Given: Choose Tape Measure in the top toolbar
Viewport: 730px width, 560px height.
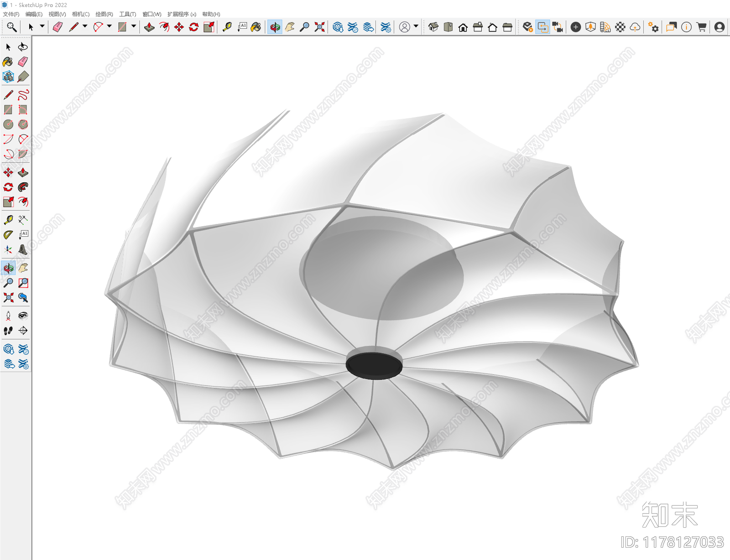Looking at the screenshot, I should point(227,27).
